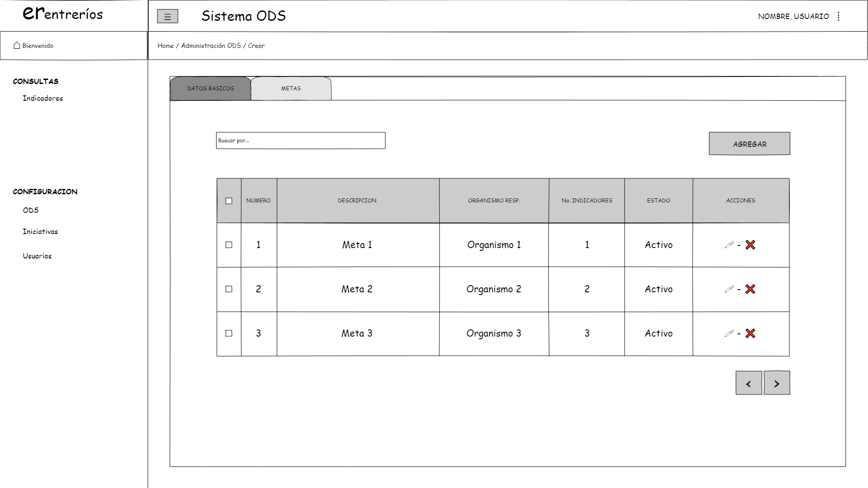868x488 pixels.
Task: Open the user options kebab menu
Action: click(839, 16)
